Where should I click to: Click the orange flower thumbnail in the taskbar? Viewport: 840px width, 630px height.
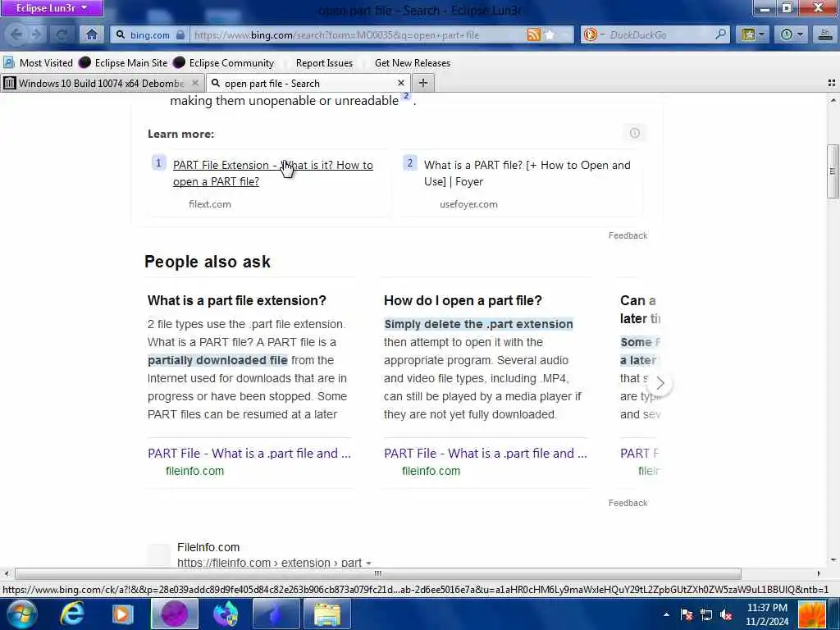tap(812, 615)
